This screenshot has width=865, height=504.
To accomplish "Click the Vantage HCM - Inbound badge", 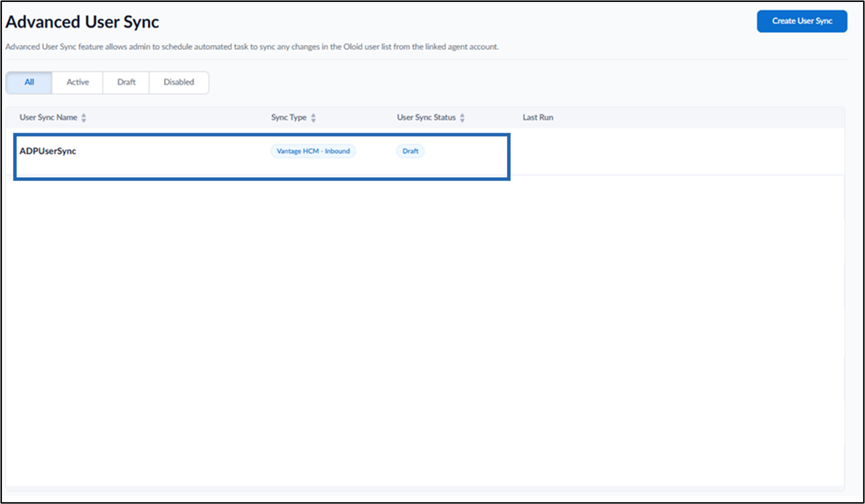I will click(313, 151).
